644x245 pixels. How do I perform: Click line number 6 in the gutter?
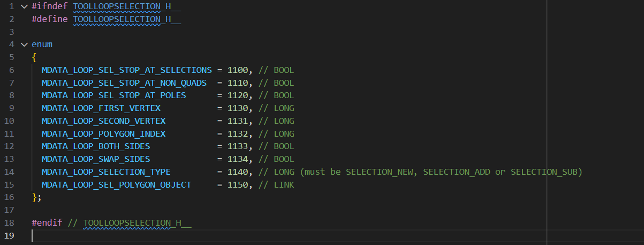[11, 70]
